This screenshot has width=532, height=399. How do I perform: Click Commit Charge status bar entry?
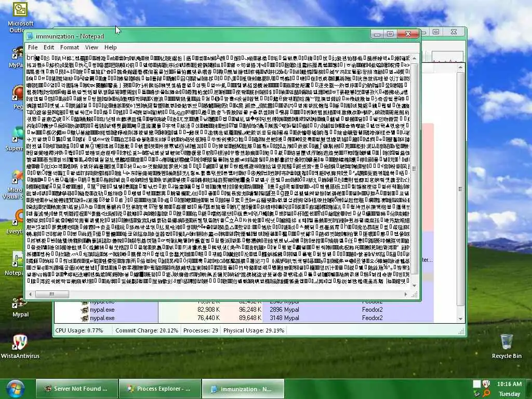click(147, 330)
